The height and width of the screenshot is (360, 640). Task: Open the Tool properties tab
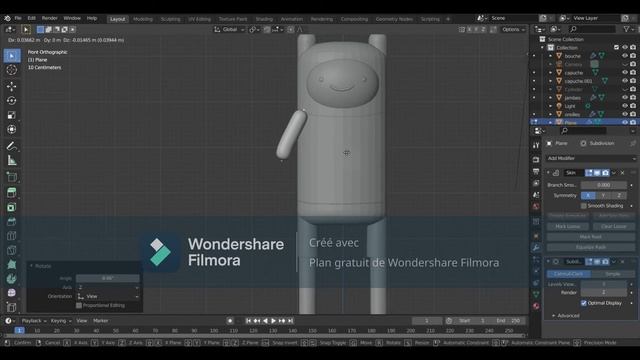click(536, 146)
